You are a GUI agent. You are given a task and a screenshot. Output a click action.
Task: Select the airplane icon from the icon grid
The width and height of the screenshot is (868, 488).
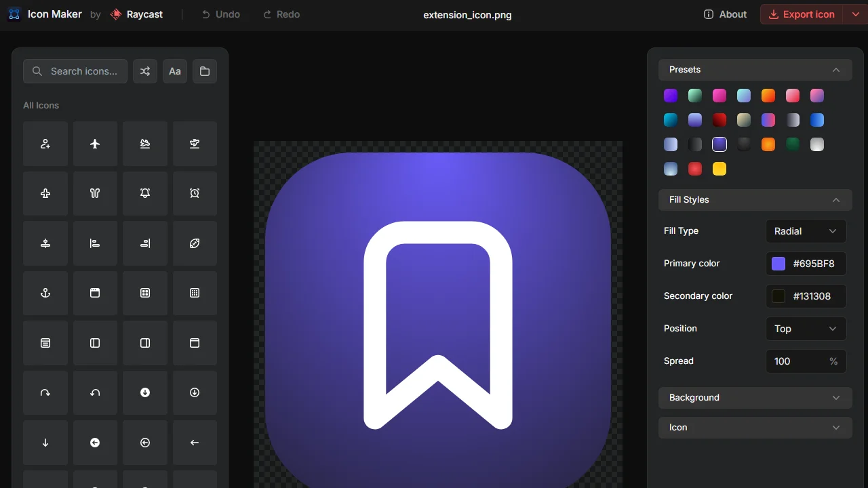pyautogui.click(x=95, y=144)
